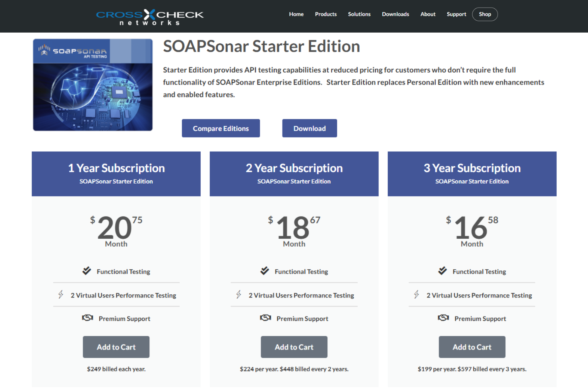Click handshake icon in 2 Year Premium Support
588x392 pixels.
(x=265, y=318)
